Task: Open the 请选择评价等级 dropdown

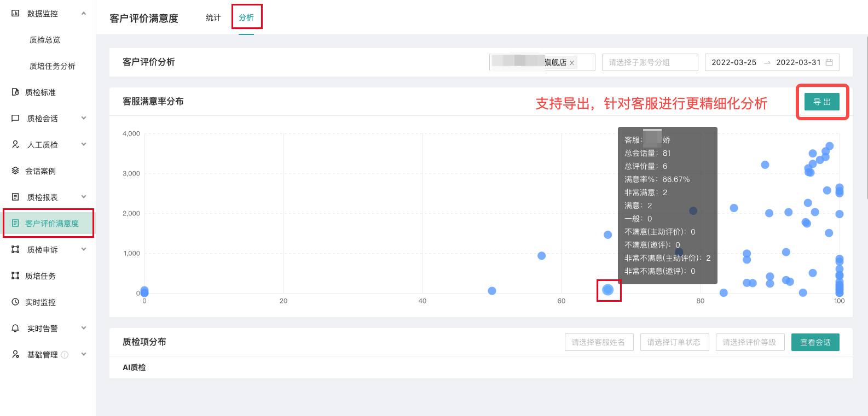Action: [x=750, y=342]
